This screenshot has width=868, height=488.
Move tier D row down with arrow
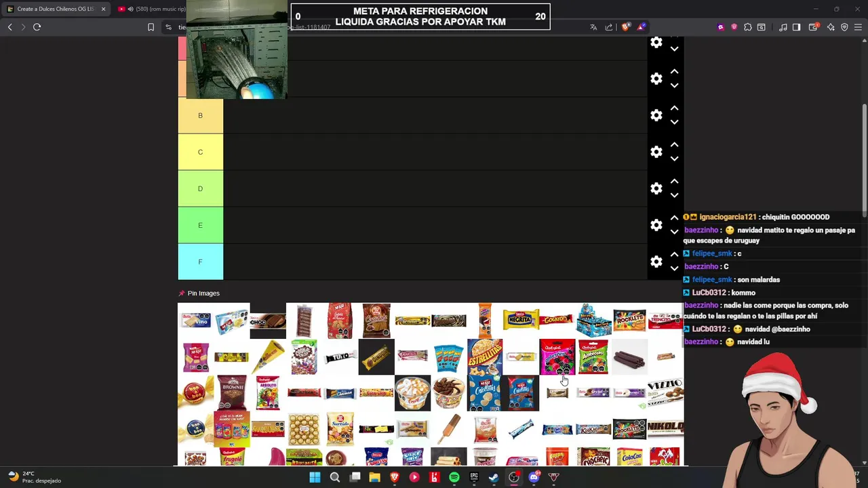tap(674, 195)
